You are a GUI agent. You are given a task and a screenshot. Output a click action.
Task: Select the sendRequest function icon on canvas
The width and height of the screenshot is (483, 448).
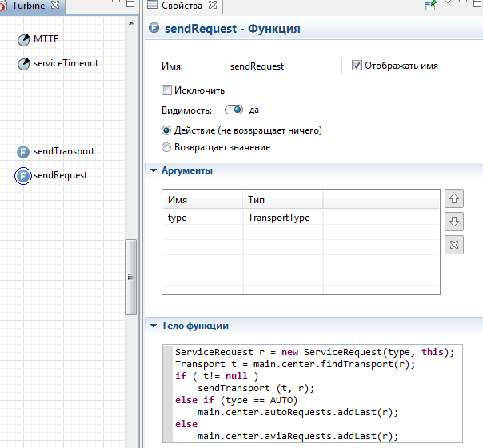point(23,176)
